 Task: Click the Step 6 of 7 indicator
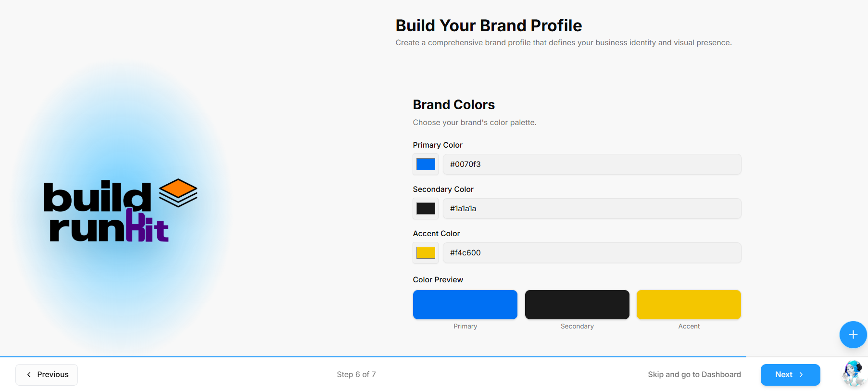[356, 375]
